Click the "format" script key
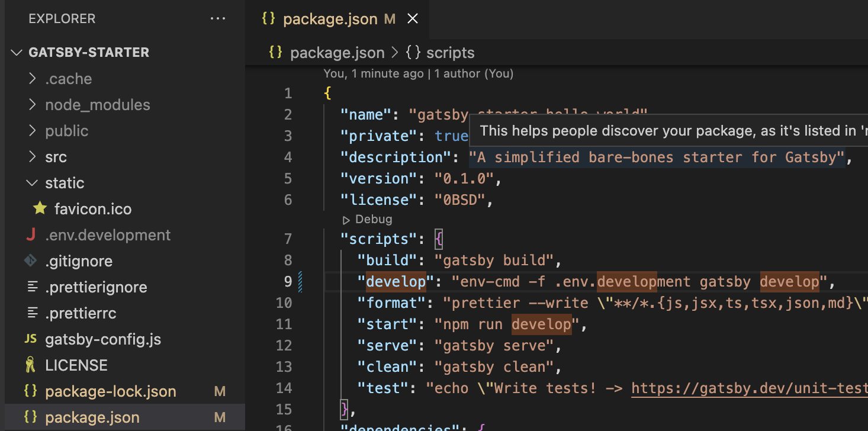The height and width of the screenshot is (431, 868). click(392, 303)
